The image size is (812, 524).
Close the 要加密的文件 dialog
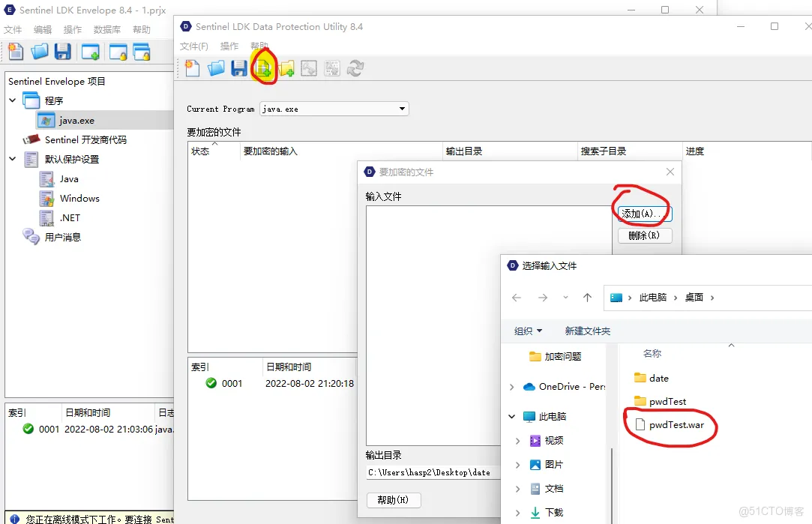[x=670, y=172]
